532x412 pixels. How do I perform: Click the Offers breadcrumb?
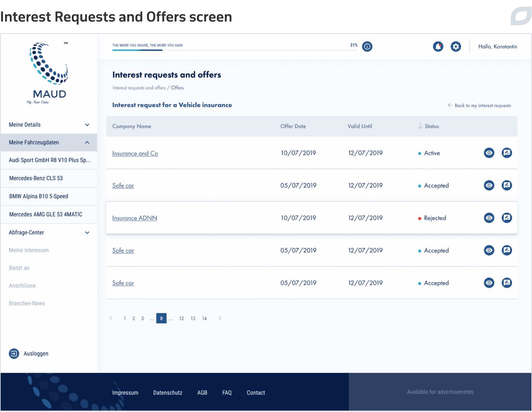(177, 88)
